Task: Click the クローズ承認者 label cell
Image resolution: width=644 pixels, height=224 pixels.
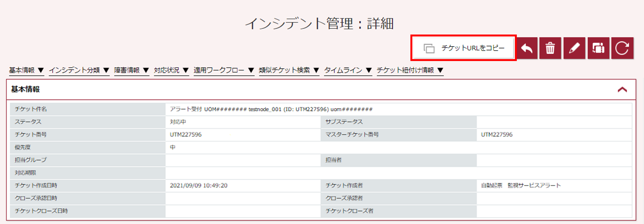Action: click(399, 198)
